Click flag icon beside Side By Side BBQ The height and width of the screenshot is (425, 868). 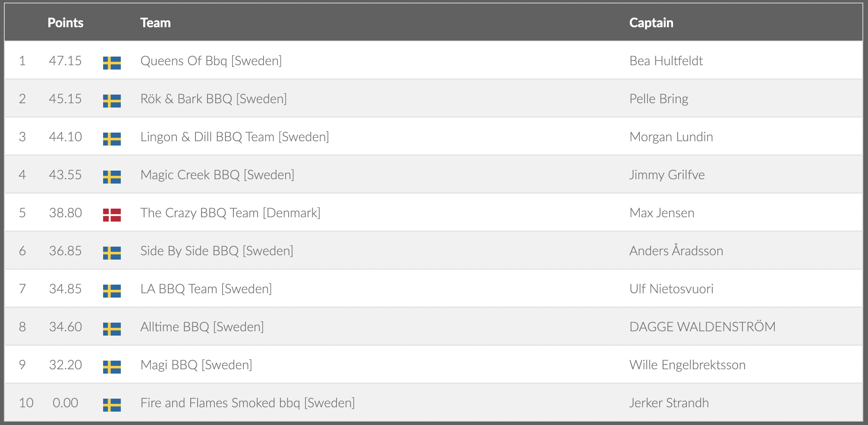112,253
